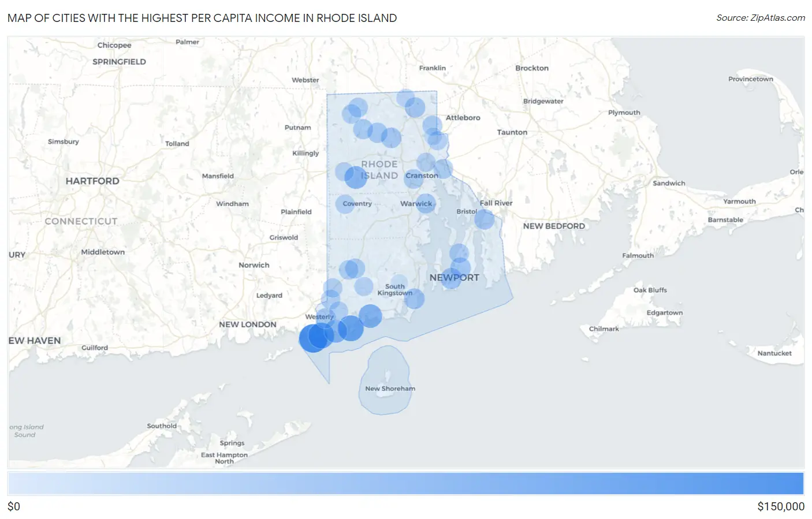The height and width of the screenshot is (519, 812).
Task: Click the Middletown label
Action: coord(103,252)
